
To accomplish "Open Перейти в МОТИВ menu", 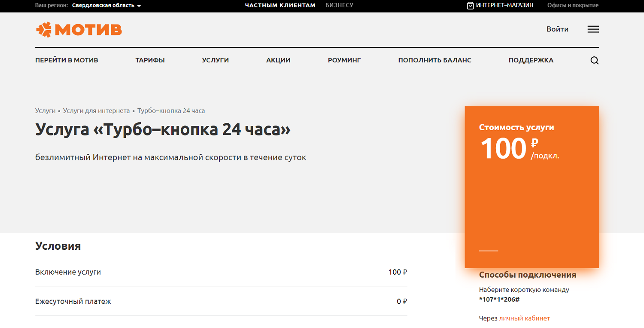I will tap(67, 60).
